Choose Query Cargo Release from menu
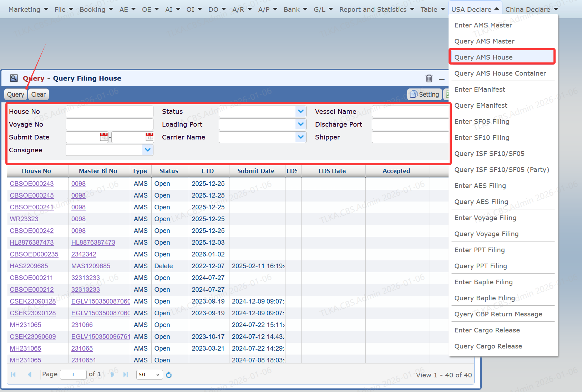The image size is (582, 392). pos(488,346)
